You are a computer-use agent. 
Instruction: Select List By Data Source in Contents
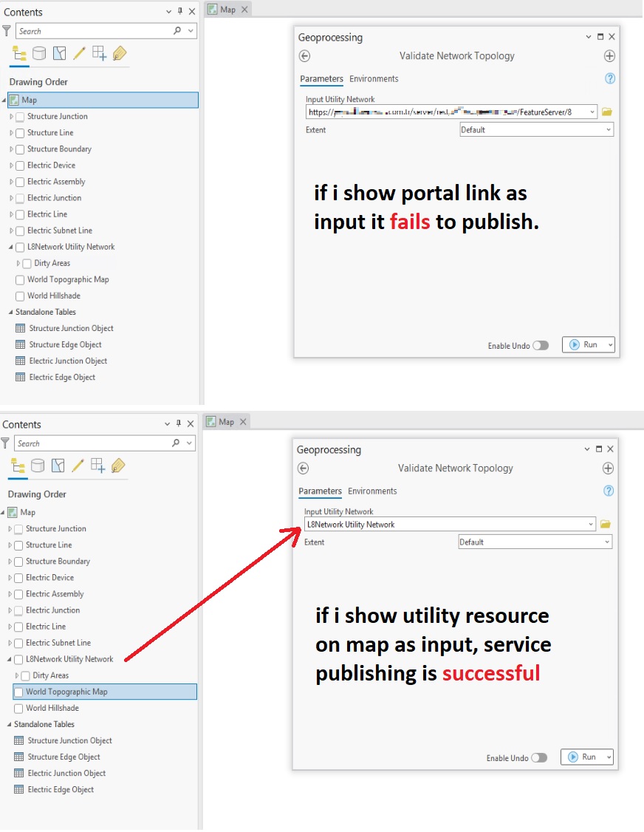[38, 53]
